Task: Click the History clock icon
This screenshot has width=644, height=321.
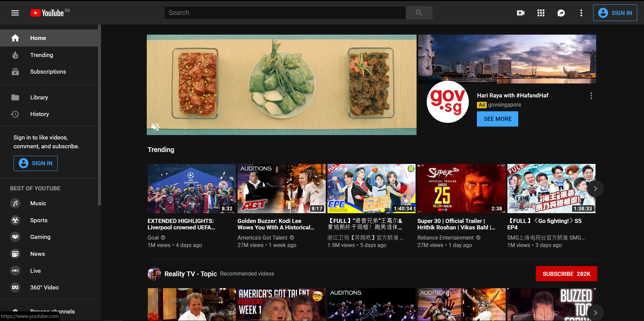Action: [x=15, y=114]
